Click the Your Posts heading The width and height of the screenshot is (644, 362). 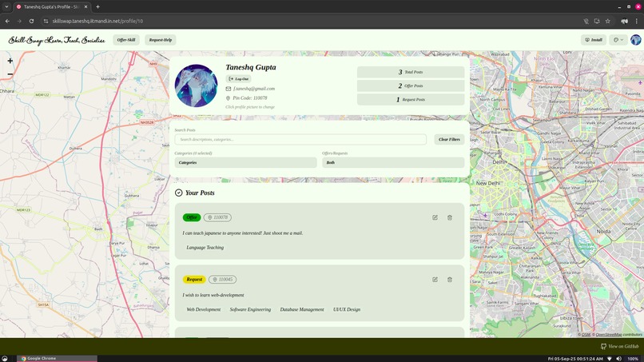(200, 193)
